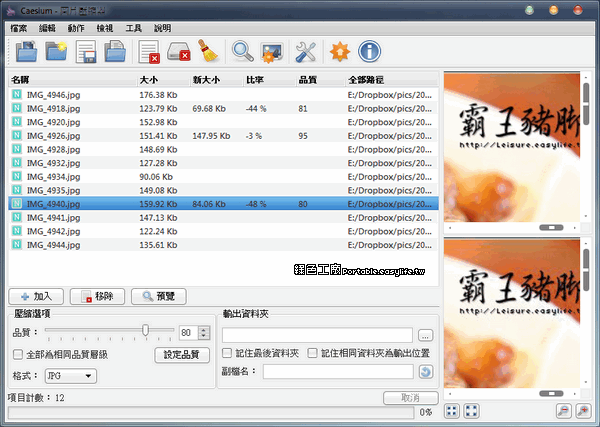Sort by the 品質 column header

pos(321,80)
